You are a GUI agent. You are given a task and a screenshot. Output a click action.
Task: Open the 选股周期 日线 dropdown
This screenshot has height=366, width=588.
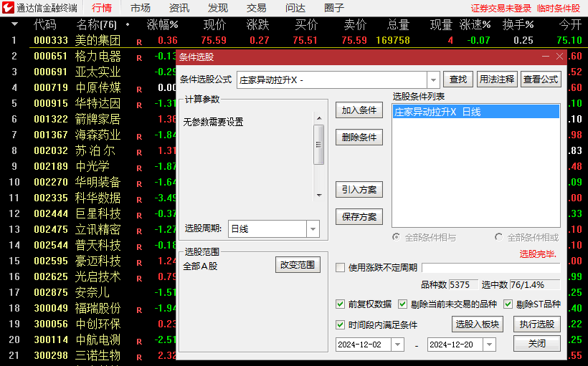tap(313, 229)
